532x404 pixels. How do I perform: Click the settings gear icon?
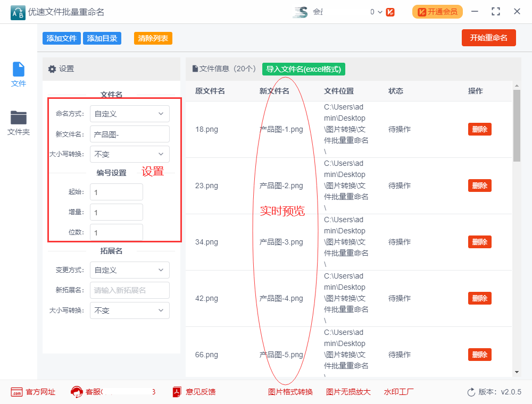[x=52, y=69]
